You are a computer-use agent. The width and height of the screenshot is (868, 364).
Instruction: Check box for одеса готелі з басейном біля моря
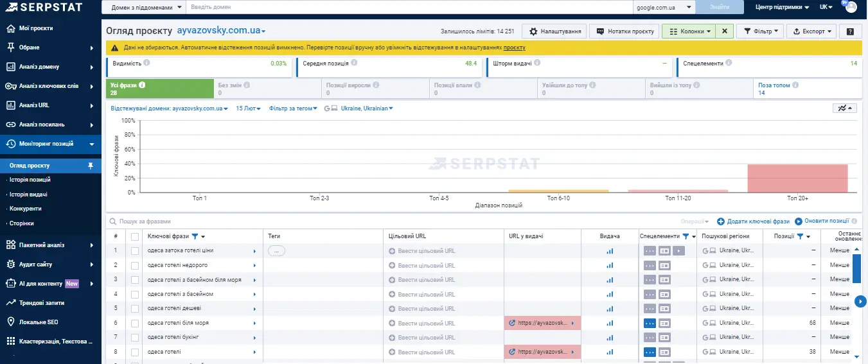[x=135, y=279]
